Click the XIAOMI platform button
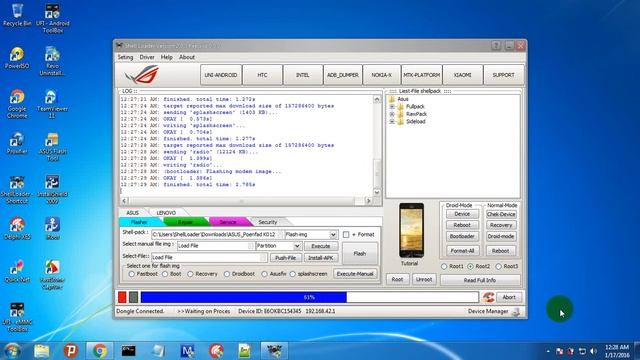The image size is (640, 360). pyautogui.click(x=462, y=75)
